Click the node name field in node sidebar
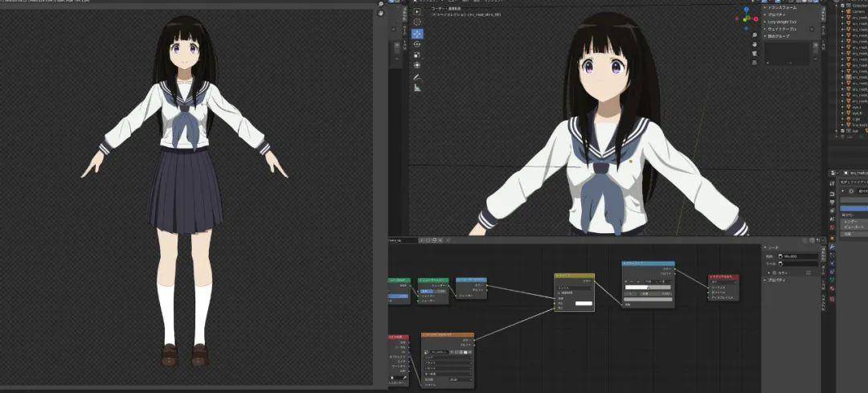Image resolution: width=868 pixels, height=393 pixels. (x=798, y=256)
